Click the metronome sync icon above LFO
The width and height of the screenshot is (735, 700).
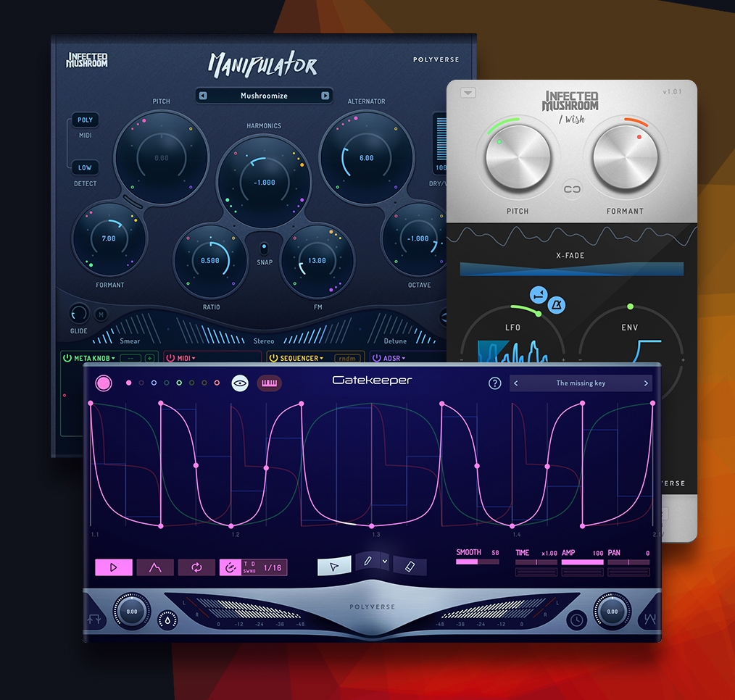[557, 306]
